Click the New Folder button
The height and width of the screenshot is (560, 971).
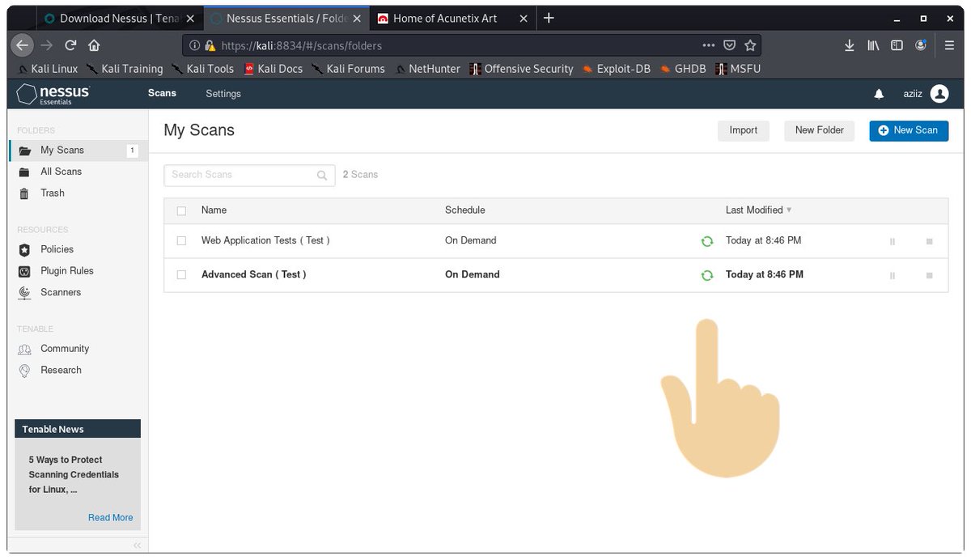tap(819, 130)
